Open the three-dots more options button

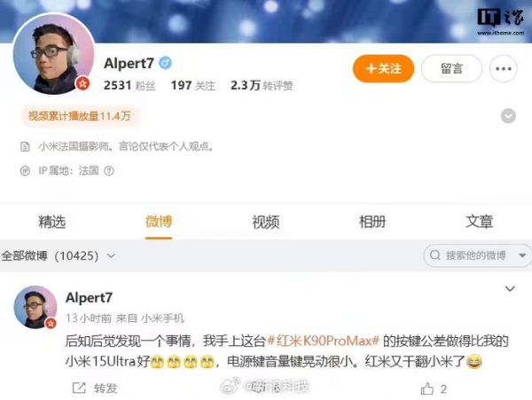[504, 68]
